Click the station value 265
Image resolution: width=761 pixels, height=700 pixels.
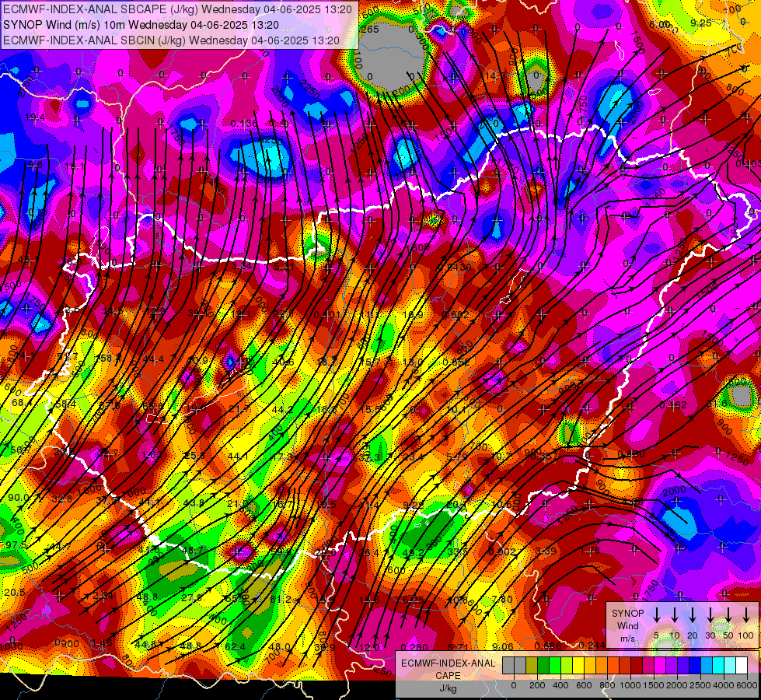[370, 29]
